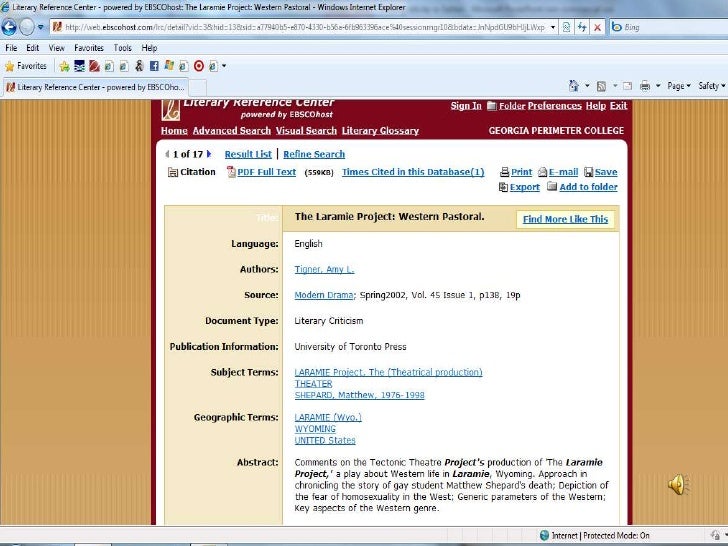Click the browser Forward arrow button
This screenshot has width=728, height=546.
(27, 27)
